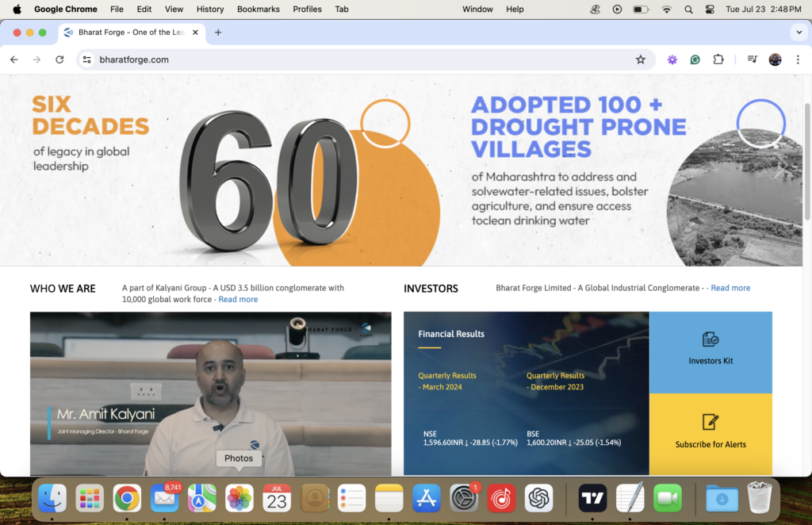The image size is (812, 525).
Task: Open the media control icon in toolbar
Action: tap(752, 59)
